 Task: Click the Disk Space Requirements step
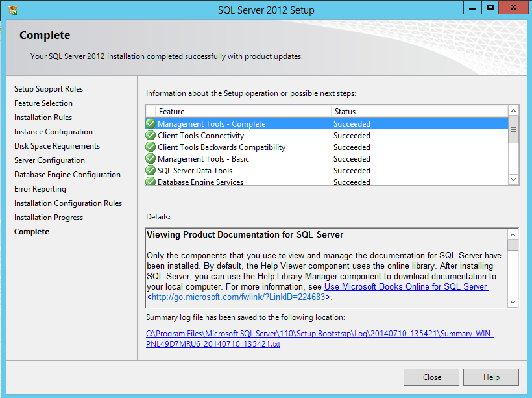[x=57, y=146]
